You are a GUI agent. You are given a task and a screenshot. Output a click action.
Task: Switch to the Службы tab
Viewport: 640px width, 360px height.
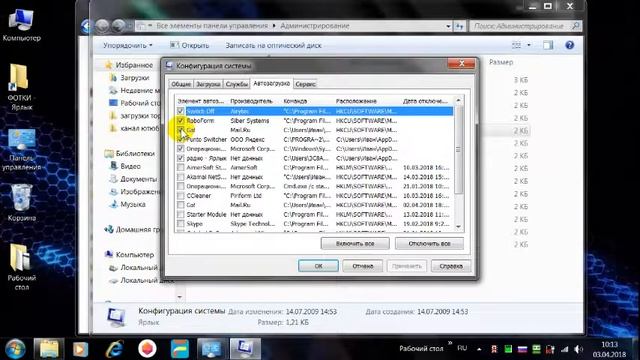point(237,84)
